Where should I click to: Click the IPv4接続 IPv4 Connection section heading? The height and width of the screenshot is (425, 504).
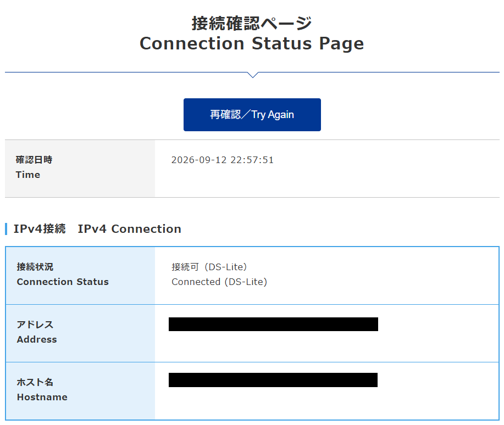(x=97, y=229)
